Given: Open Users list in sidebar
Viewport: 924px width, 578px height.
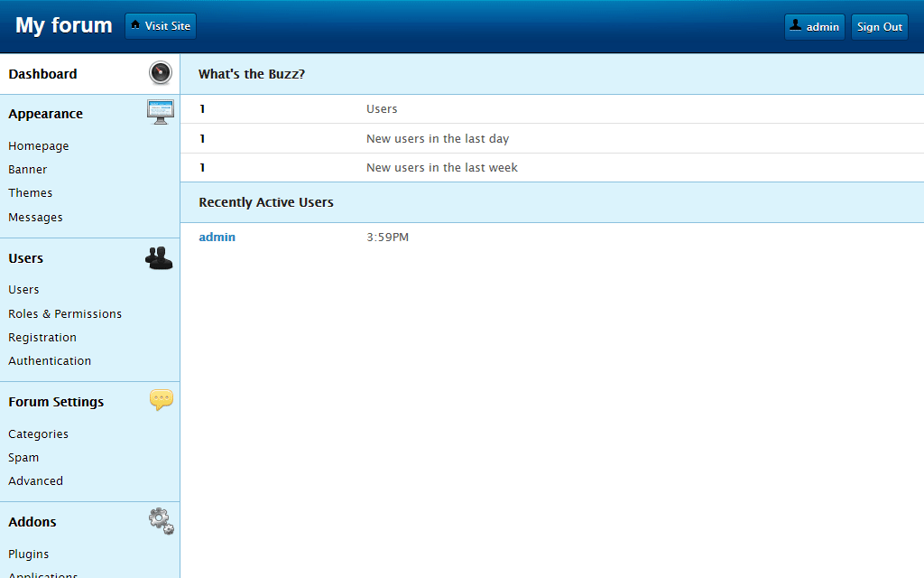Looking at the screenshot, I should click(x=24, y=290).
